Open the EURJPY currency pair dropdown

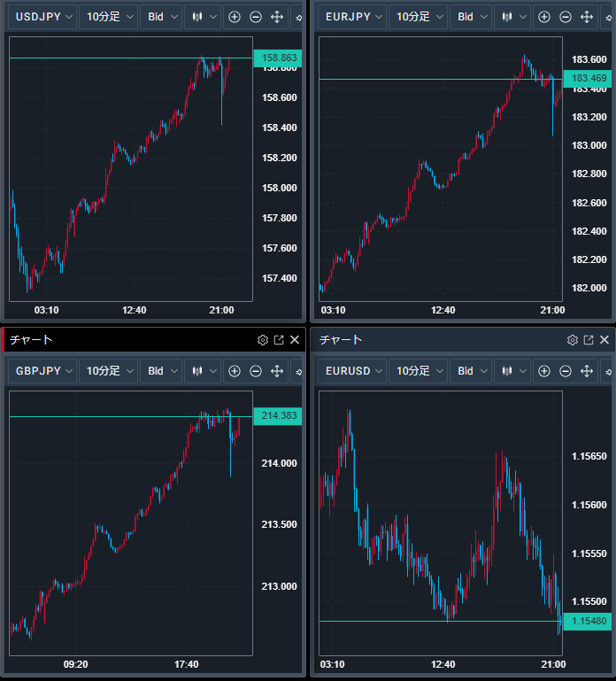(x=352, y=17)
